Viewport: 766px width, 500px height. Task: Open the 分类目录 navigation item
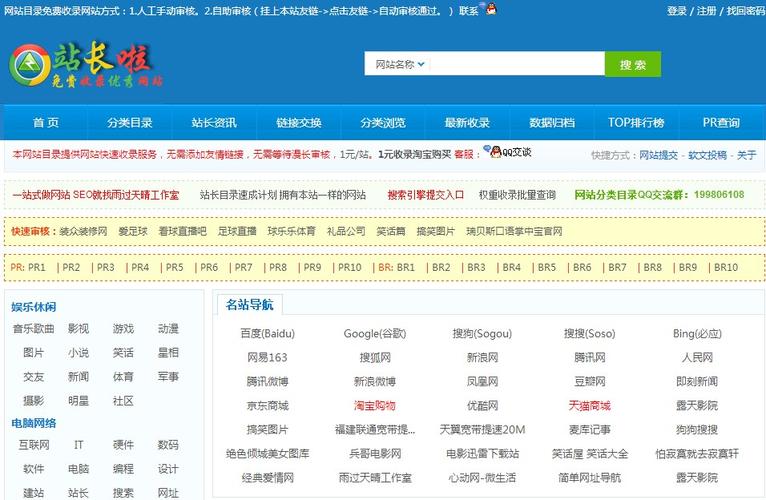[x=130, y=123]
